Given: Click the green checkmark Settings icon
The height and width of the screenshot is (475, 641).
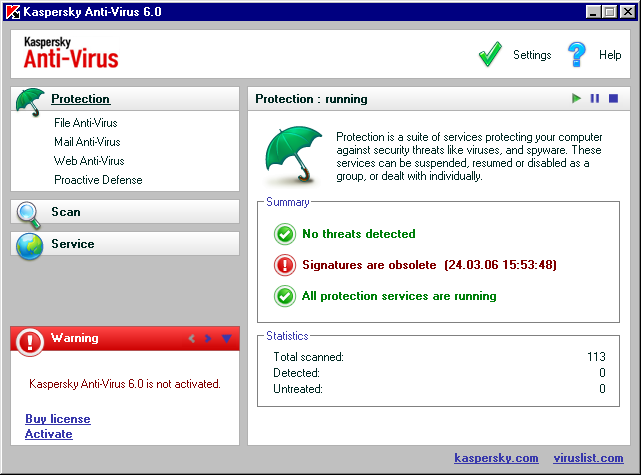Looking at the screenshot, I should click(x=490, y=54).
